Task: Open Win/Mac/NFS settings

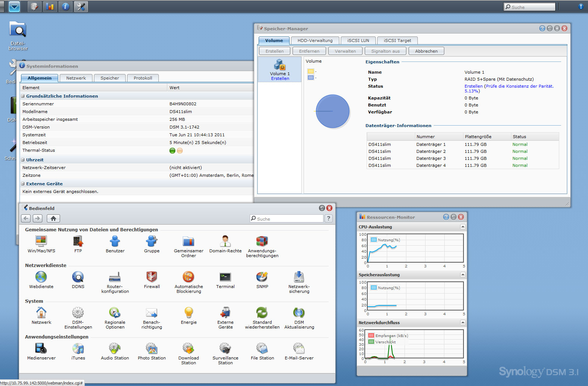Action: pyautogui.click(x=41, y=244)
